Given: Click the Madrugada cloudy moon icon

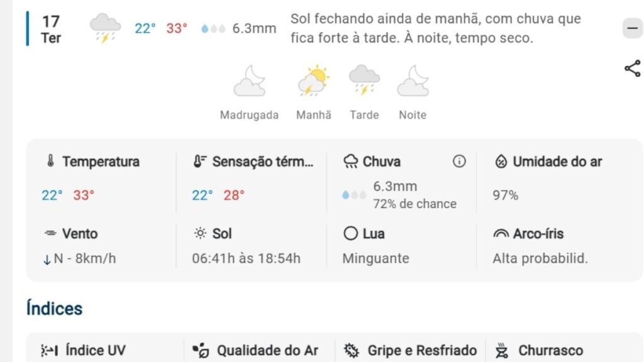Looking at the screenshot, I should (x=249, y=81).
